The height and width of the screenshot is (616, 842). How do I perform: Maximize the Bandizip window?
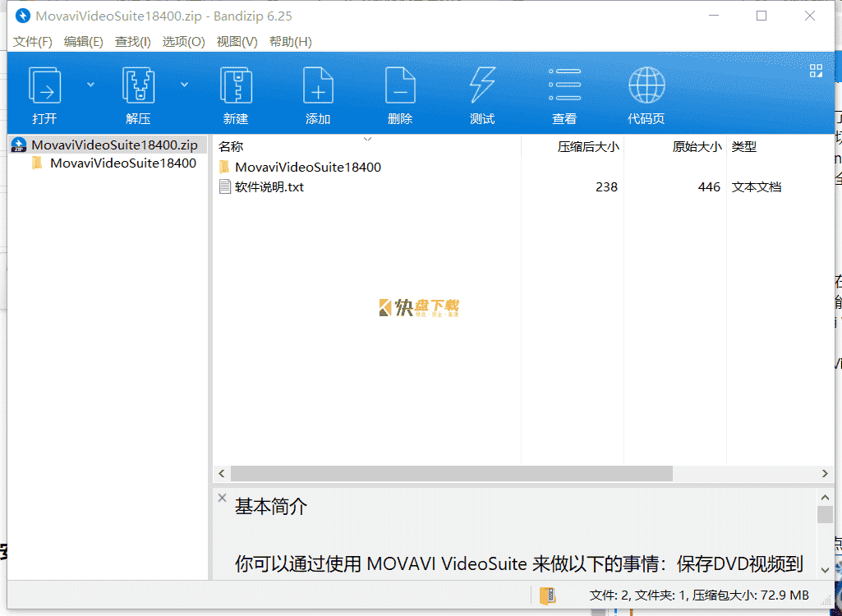click(761, 16)
